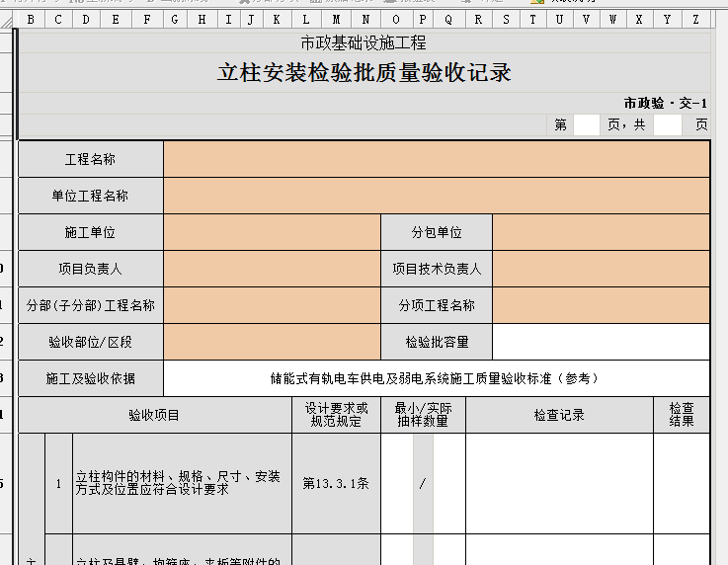This screenshot has width=728, height=565.
Task: Click the 单位工程名称 input cell
Action: pyautogui.click(x=437, y=196)
